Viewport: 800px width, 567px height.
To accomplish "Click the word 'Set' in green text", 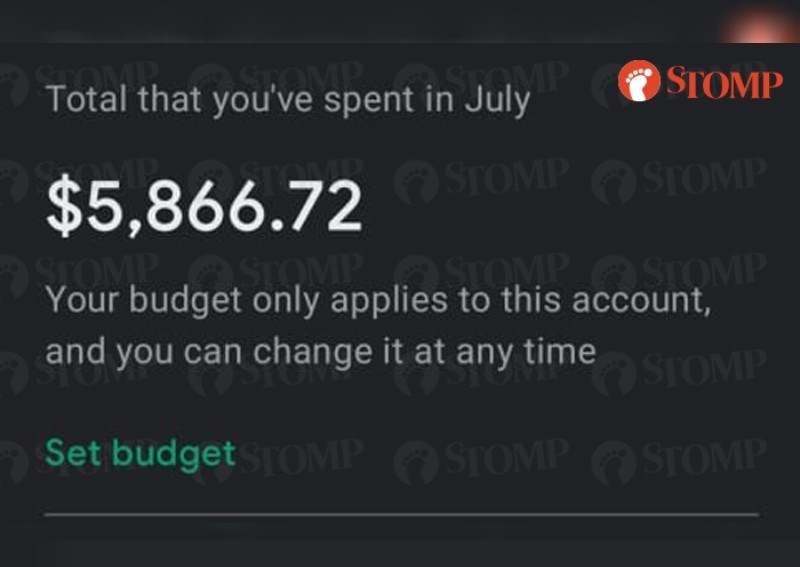I will (72, 452).
